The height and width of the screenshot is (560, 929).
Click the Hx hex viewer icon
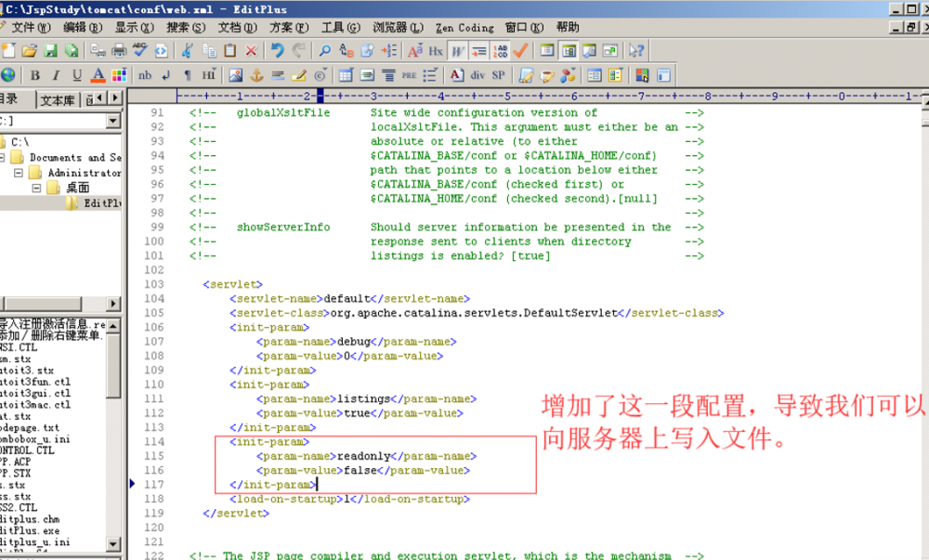tap(437, 51)
